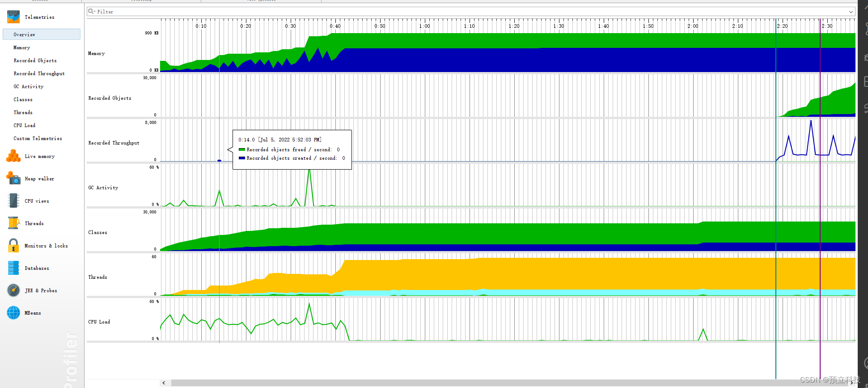The width and height of the screenshot is (868, 388).
Task: Open the MBeans section label
Action: pyautogui.click(x=33, y=313)
